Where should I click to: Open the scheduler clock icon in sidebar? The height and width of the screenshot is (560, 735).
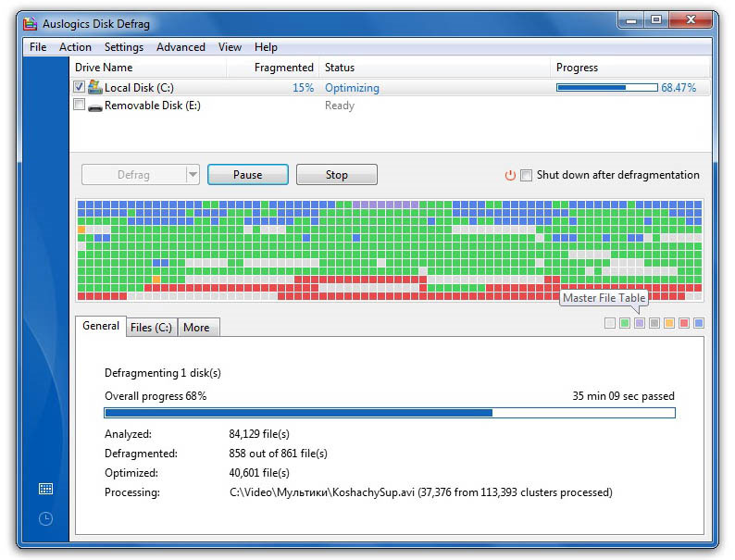[x=45, y=518]
